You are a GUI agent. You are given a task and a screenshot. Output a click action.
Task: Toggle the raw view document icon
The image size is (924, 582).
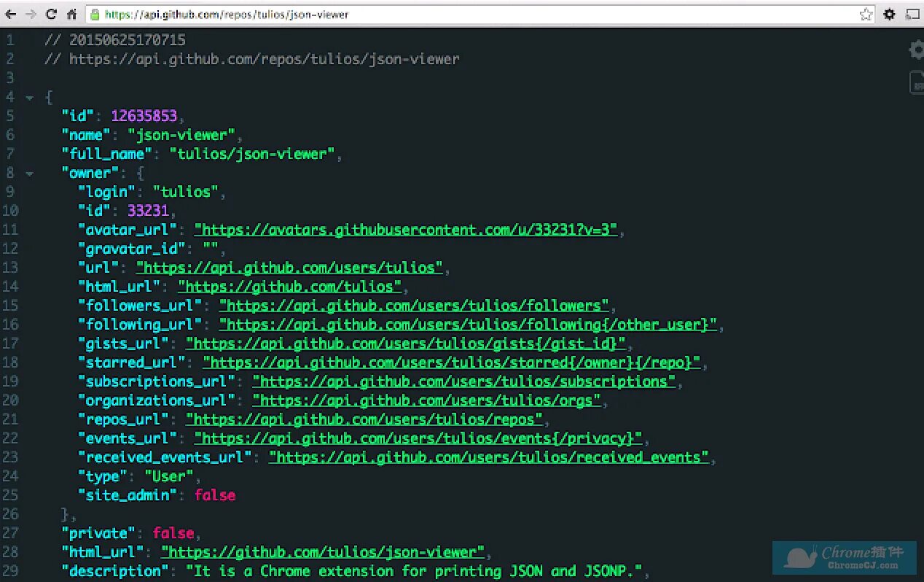click(916, 82)
